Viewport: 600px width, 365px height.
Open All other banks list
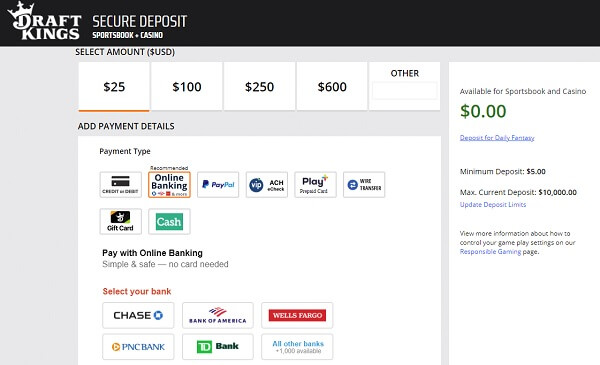pyautogui.click(x=297, y=347)
